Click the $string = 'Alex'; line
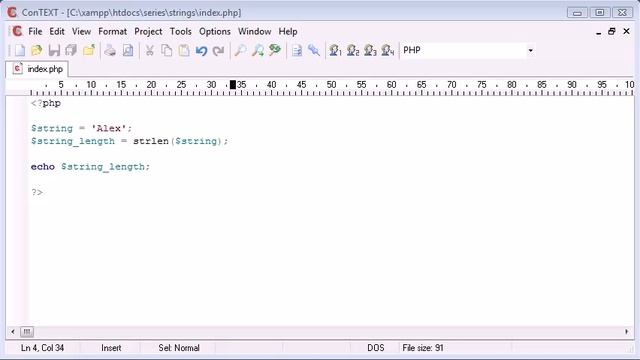 click(x=82, y=129)
